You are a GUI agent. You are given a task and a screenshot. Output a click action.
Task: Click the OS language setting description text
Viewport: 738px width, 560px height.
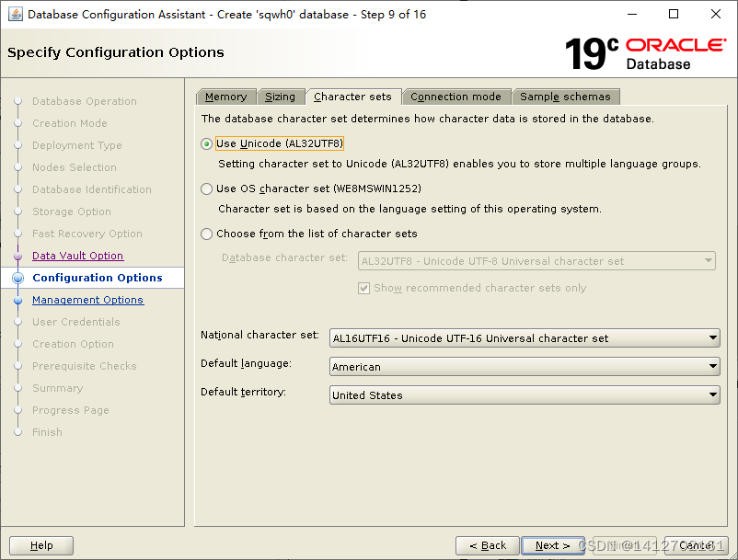pyautogui.click(x=409, y=209)
